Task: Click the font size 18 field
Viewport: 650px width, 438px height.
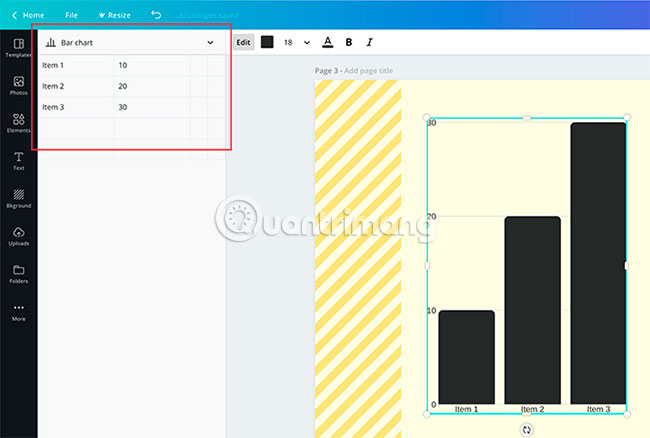Action: tap(288, 42)
